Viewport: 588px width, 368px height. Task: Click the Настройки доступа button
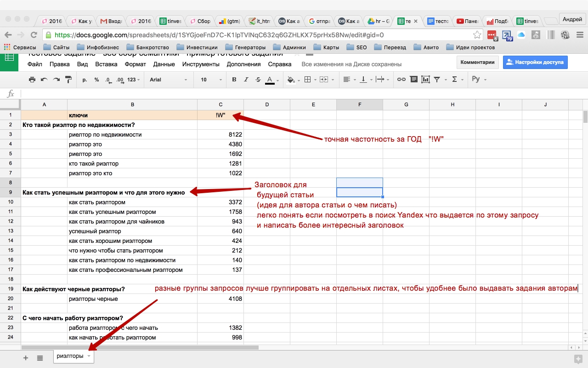(x=535, y=62)
